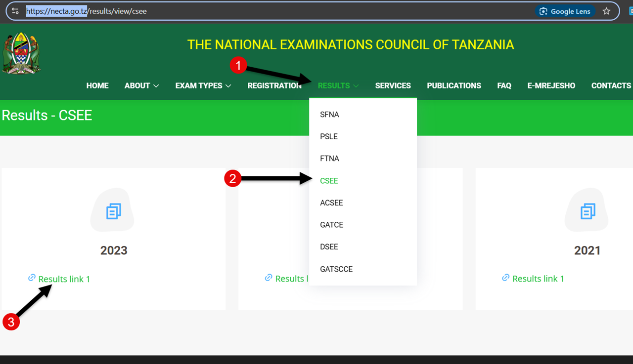Open the PUBLICATIONS page
The height and width of the screenshot is (364, 633).
(x=454, y=85)
